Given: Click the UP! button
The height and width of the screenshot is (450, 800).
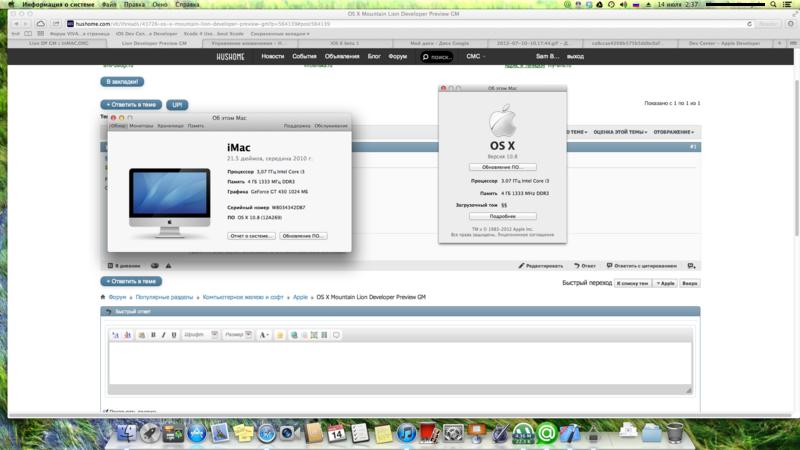Looking at the screenshot, I should point(177,105).
